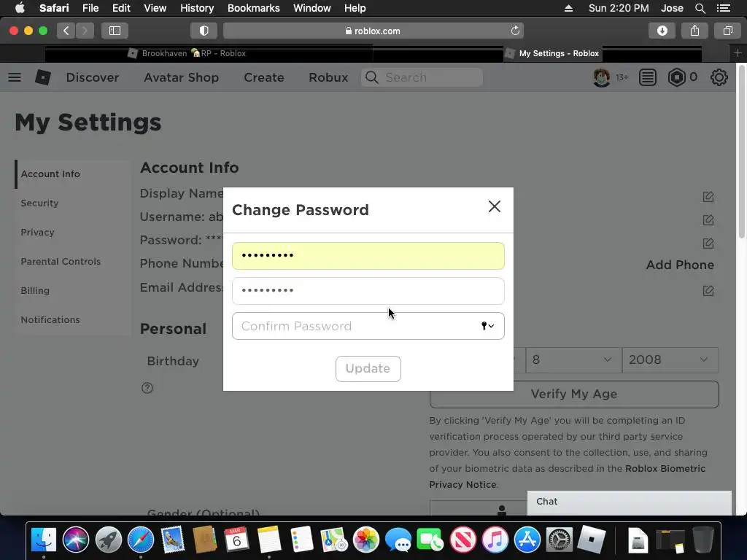Open the avatar profile icon
Viewport: 747px width, 560px height.
pos(601,77)
